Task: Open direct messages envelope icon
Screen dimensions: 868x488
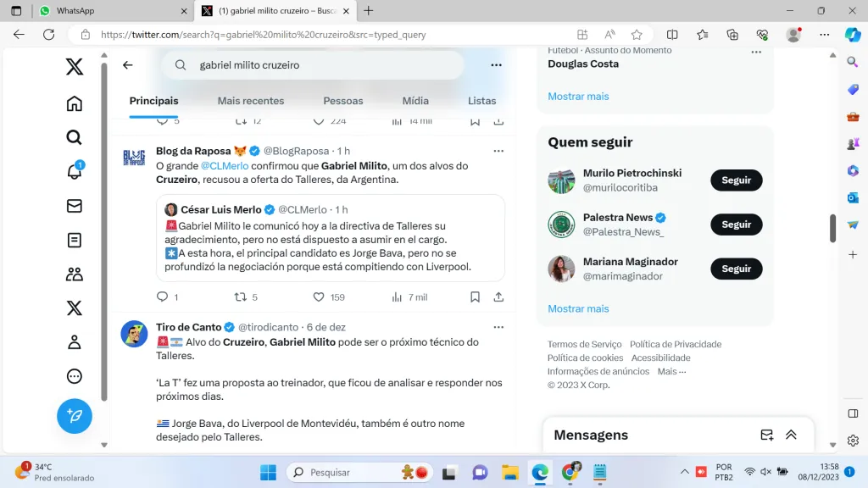Action: coord(75,206)
